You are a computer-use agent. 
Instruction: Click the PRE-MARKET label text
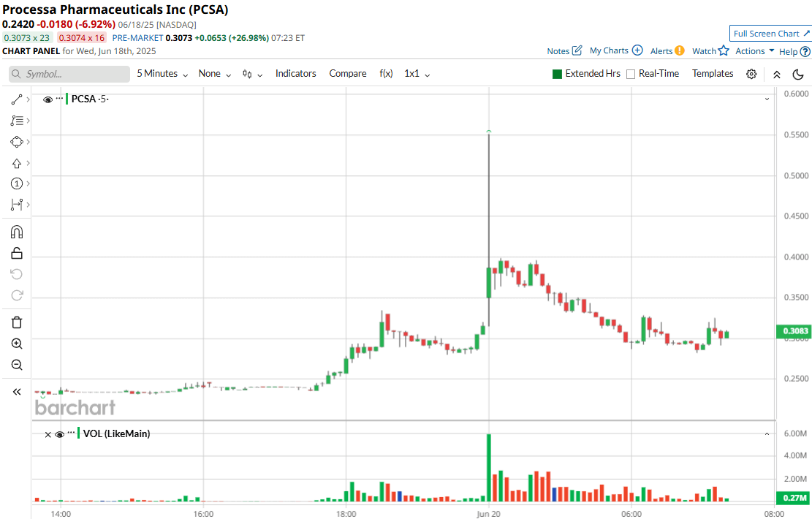[137, 38]
